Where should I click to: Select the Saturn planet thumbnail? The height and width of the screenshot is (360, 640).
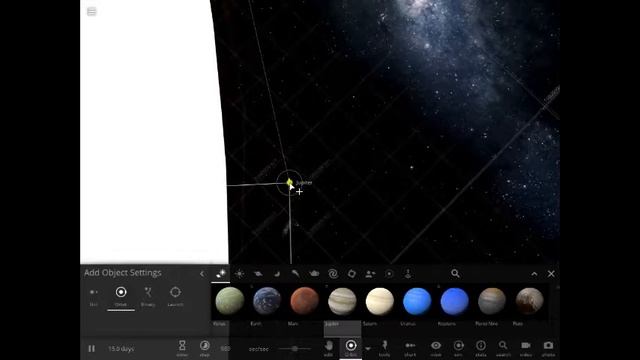(380, 301)
